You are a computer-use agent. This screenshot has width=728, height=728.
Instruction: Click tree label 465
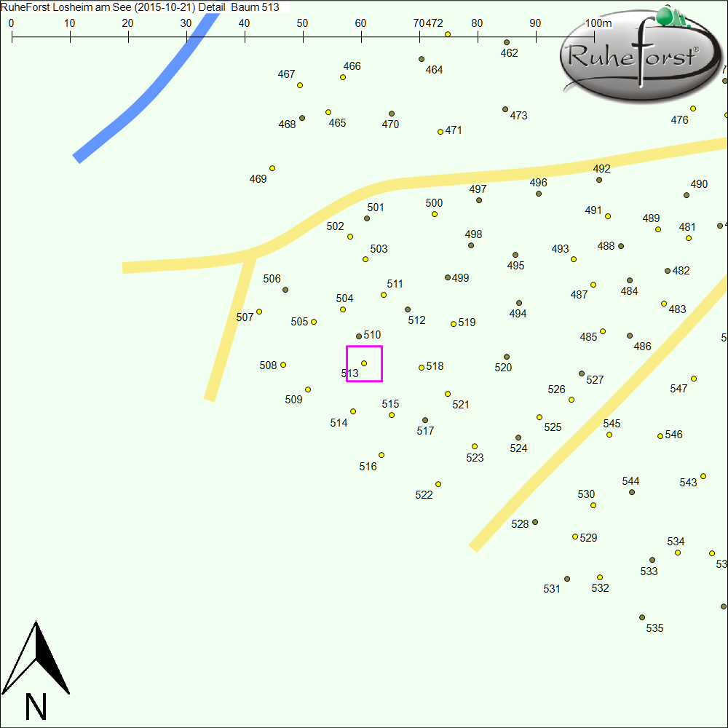[337, 123]
